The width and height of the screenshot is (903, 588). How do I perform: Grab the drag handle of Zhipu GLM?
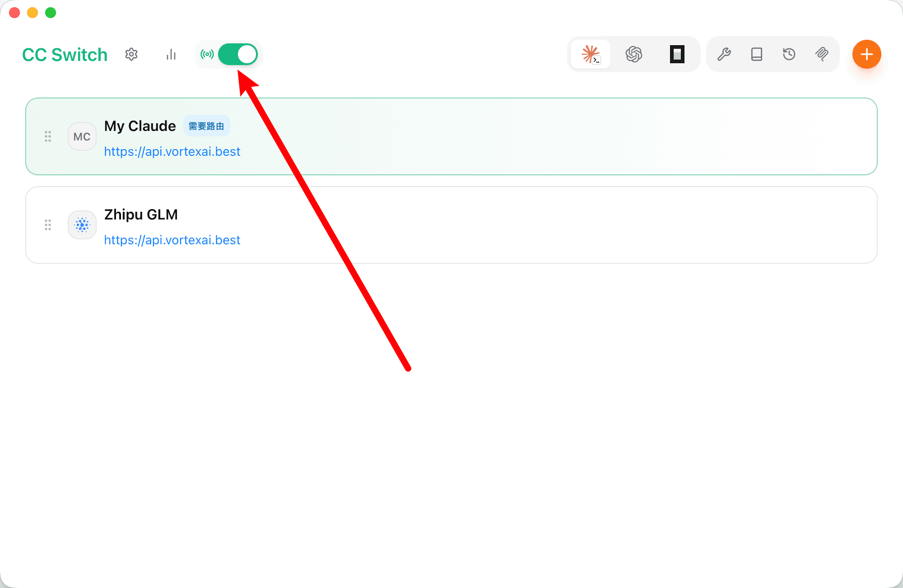click(48, 225)
